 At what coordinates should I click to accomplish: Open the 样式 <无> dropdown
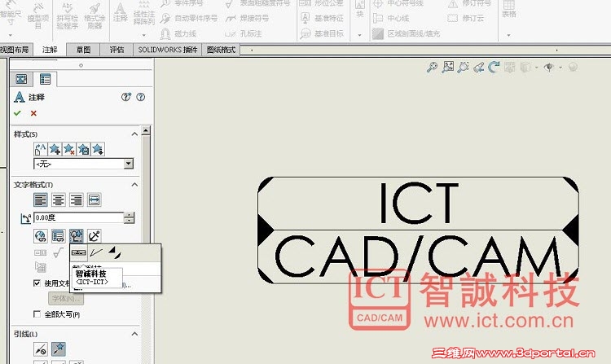[x=129, y=164]
